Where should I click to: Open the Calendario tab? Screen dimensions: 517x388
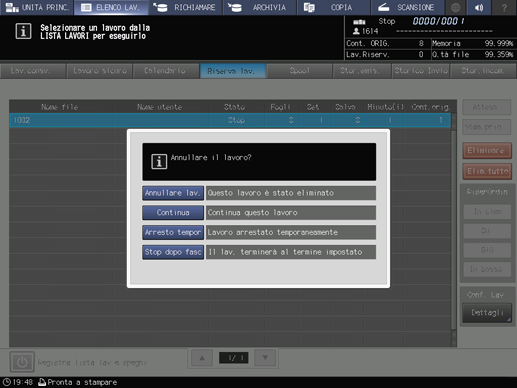pos(166,71)
